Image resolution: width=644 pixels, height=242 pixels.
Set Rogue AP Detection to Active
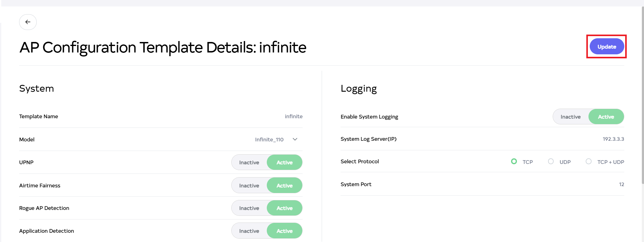point(284,208)
